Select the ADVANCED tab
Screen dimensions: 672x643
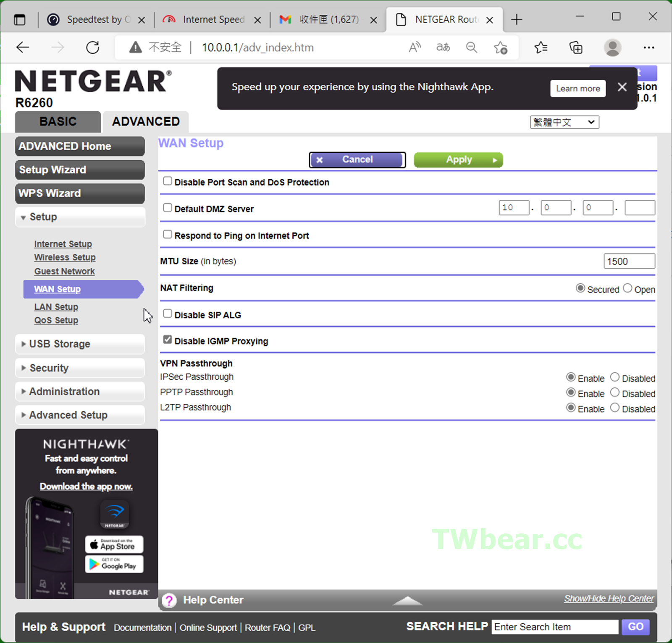point(146,122)
